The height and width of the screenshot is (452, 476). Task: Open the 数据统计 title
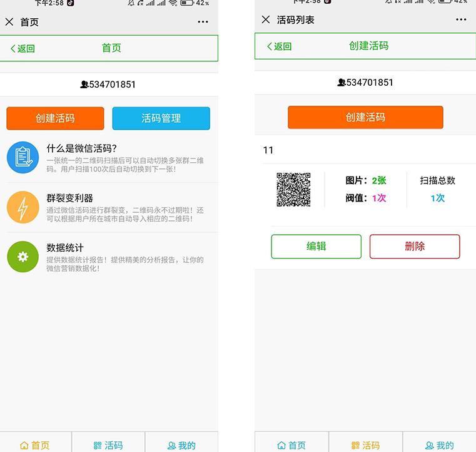point(65,247)
